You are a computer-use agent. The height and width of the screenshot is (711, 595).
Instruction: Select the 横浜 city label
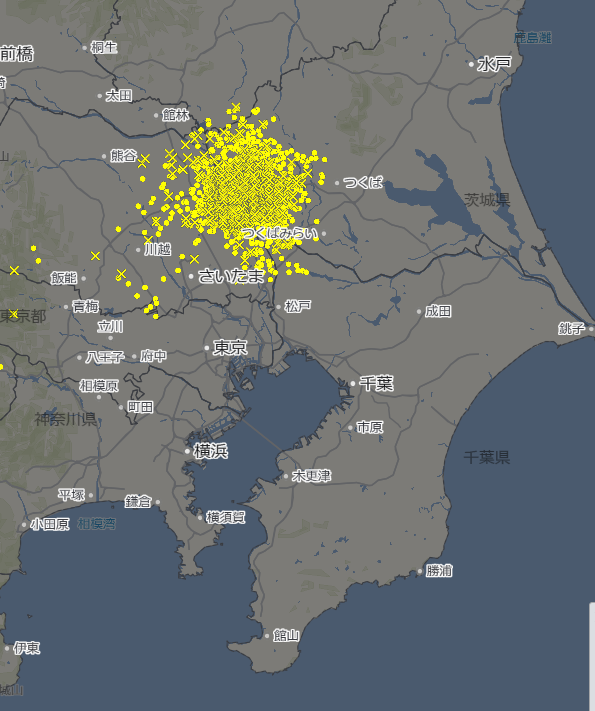[x=210, y=451]
